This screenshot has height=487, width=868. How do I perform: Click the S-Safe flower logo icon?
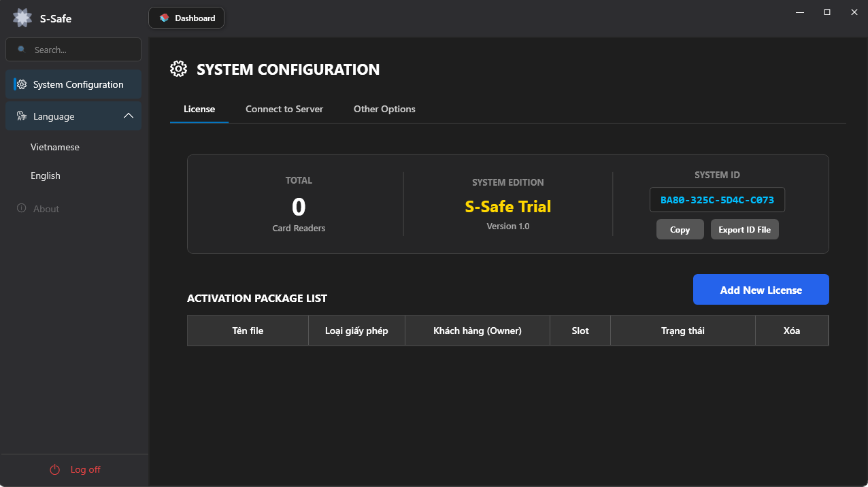click(x=22, y=18)
